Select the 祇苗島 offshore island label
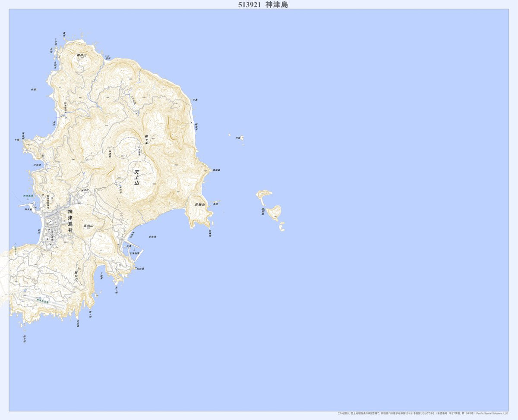The image size is (518, 420). (263, 211)
